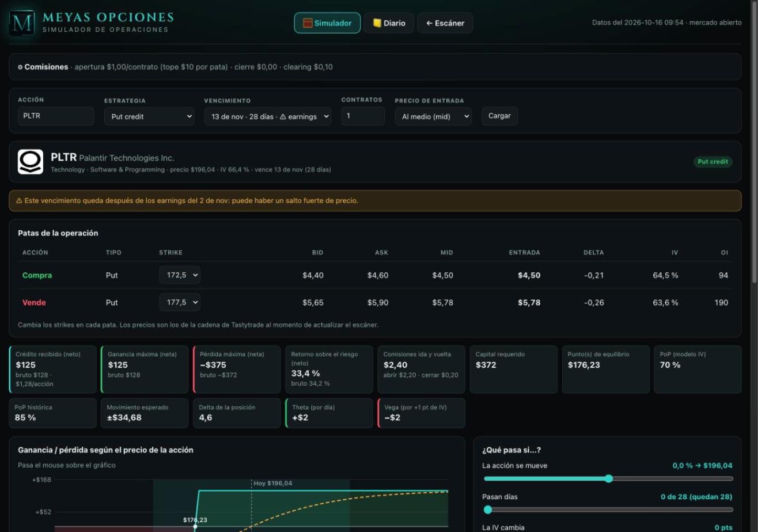This screenshot has width=758, height=532.
Task: Click the 'PoP (modelo IV)' value 70 %
Action: pyautogui.click(x=670, y=365)
